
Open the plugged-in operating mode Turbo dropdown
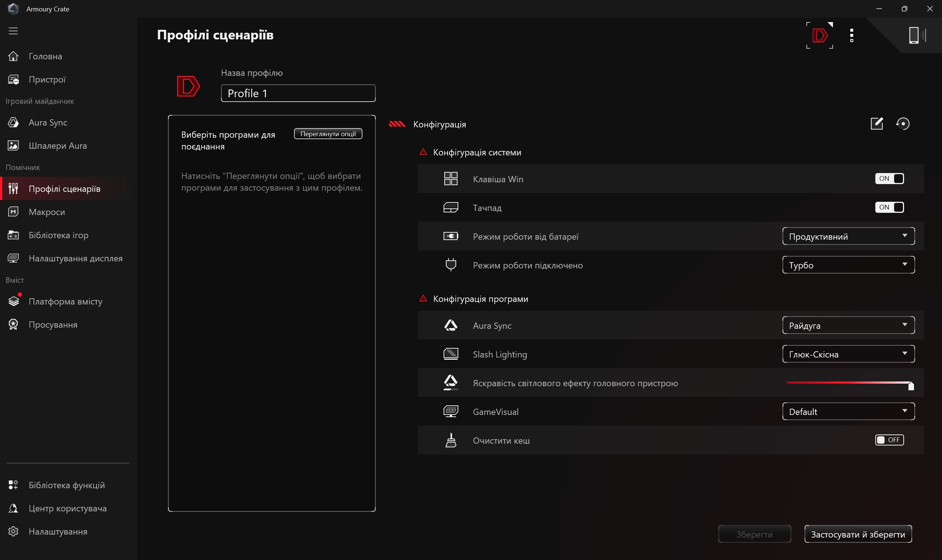848,265
